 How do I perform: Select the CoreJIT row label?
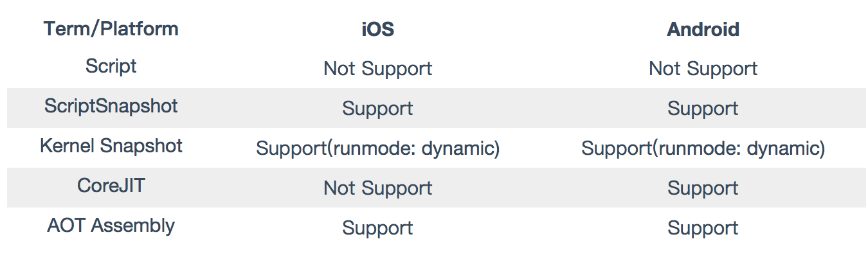[111, 186]
